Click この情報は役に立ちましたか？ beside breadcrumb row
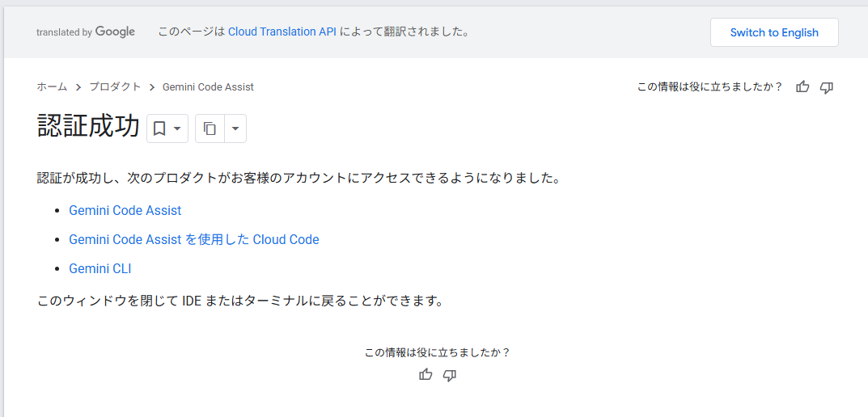Viewport: 868px width, 417px height. (x=710, y=86)
